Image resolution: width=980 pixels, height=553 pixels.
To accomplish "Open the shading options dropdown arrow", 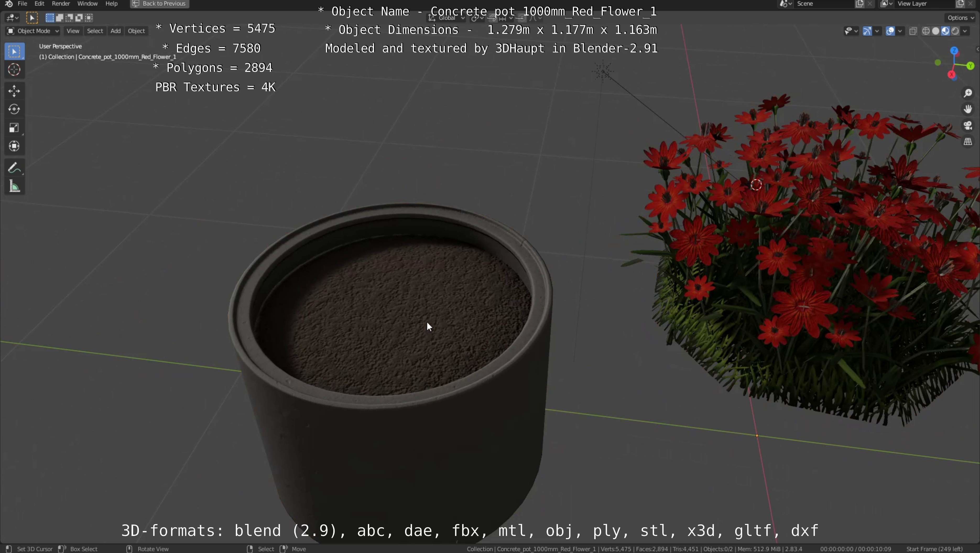I will coord(965,31).
